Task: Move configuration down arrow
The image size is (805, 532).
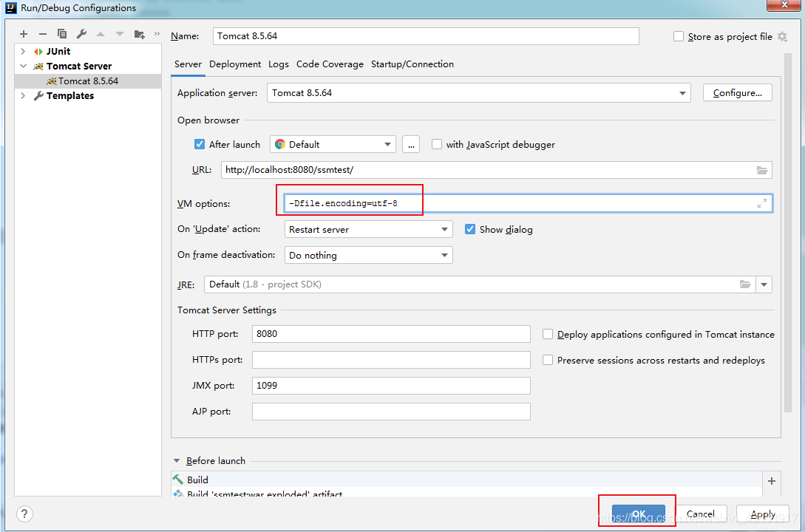Action: pos(120,34)
